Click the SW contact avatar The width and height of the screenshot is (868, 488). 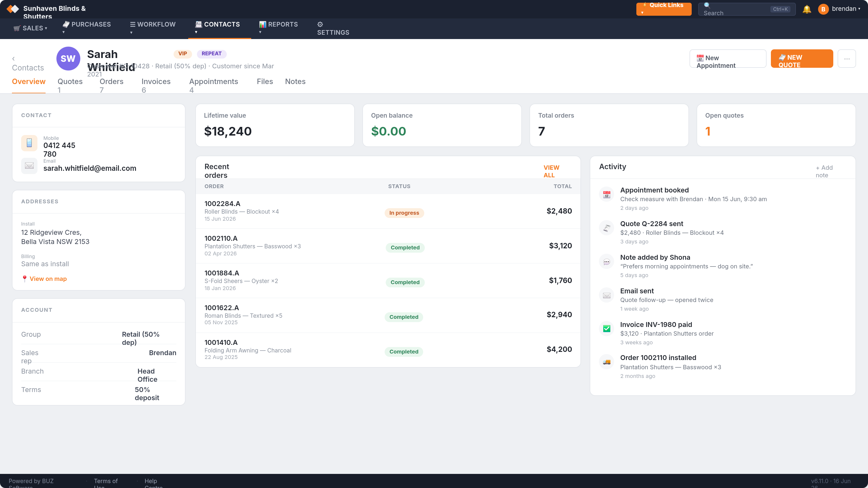68,59
